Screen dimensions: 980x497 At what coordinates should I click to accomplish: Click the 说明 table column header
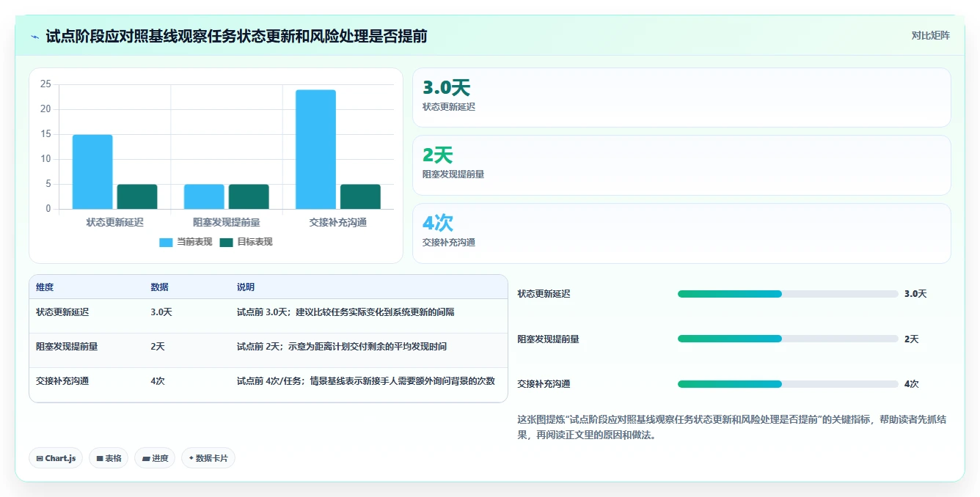[246, 287]
